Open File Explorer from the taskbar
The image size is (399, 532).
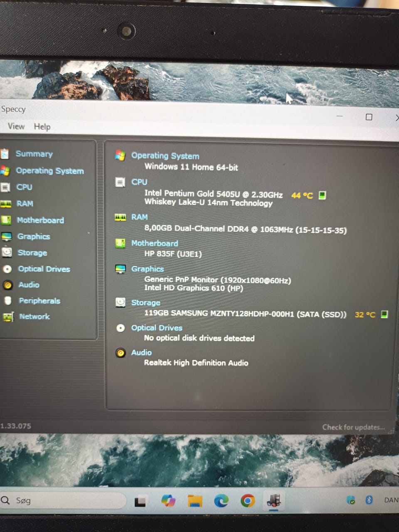point(195,501)
